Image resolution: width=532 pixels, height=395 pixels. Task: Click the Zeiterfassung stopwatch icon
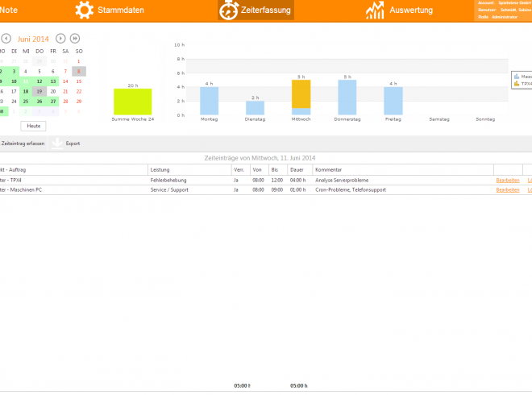click(x=229, y=10)
